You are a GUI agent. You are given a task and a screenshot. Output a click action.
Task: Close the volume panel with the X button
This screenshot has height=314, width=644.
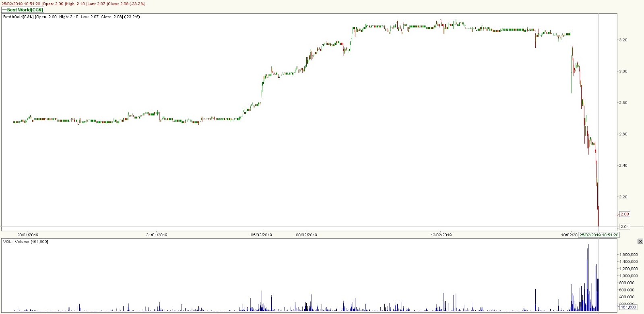[640, 242]
